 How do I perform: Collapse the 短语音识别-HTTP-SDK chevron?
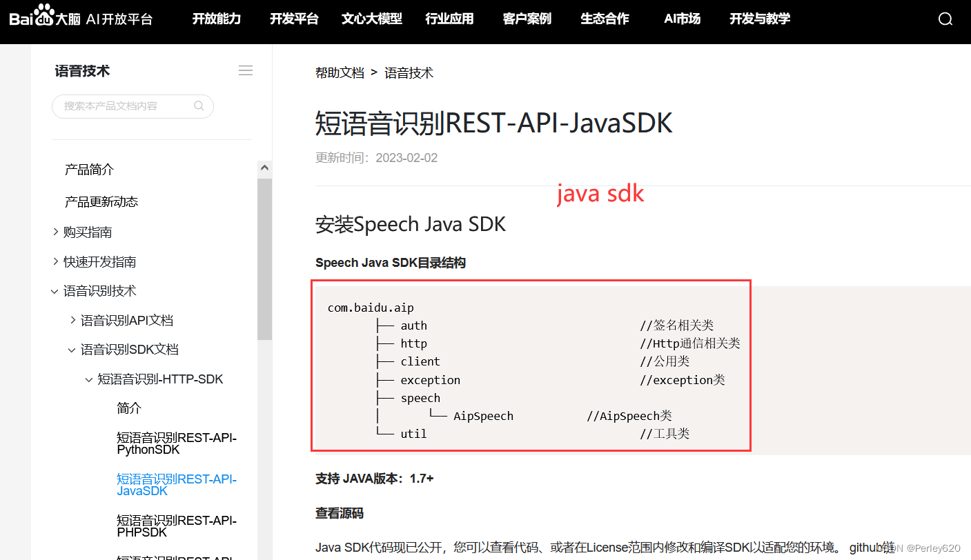89,380
